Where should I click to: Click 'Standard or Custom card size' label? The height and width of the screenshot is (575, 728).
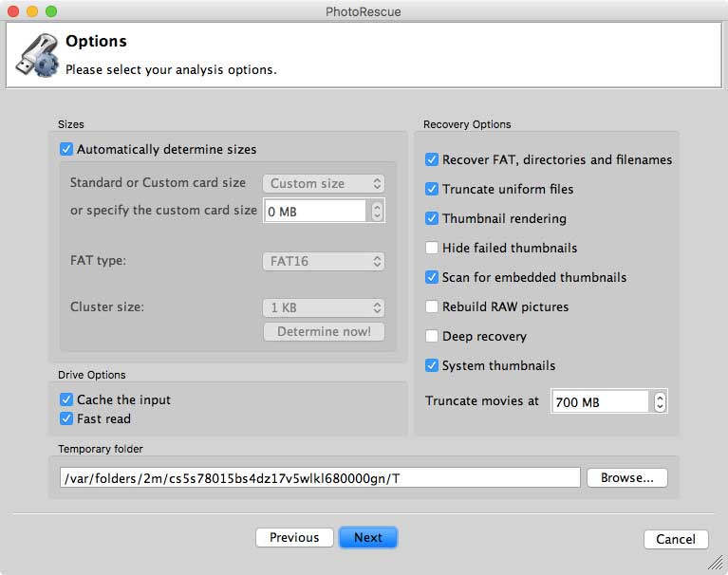158,183
